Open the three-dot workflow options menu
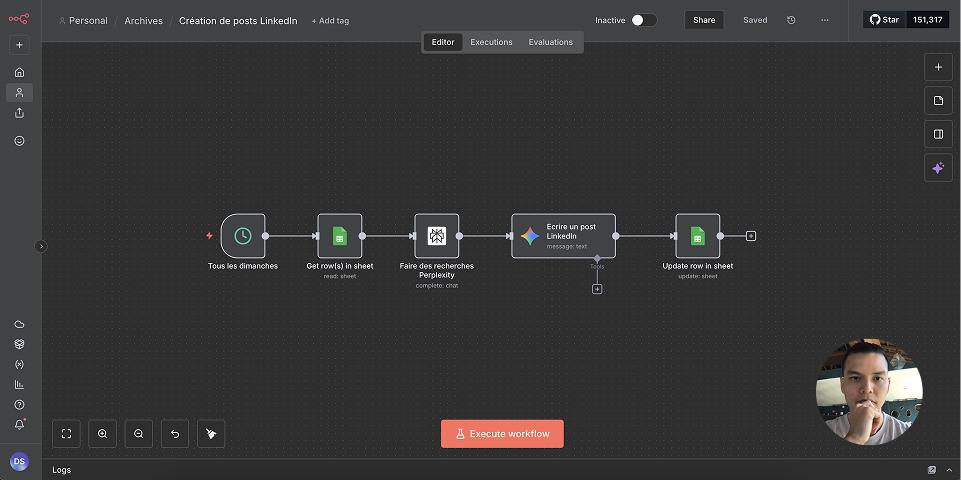Viewport: 961px width, 480px height. (824, 20)
